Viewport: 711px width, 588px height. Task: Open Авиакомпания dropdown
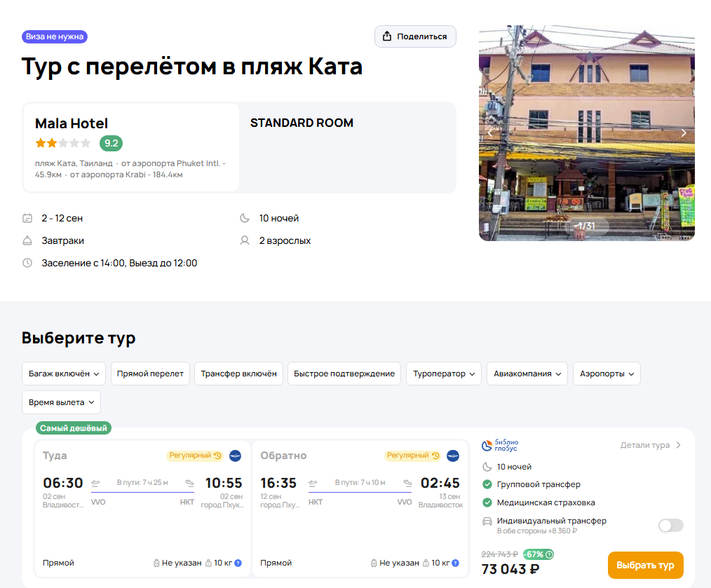(527, 374)
